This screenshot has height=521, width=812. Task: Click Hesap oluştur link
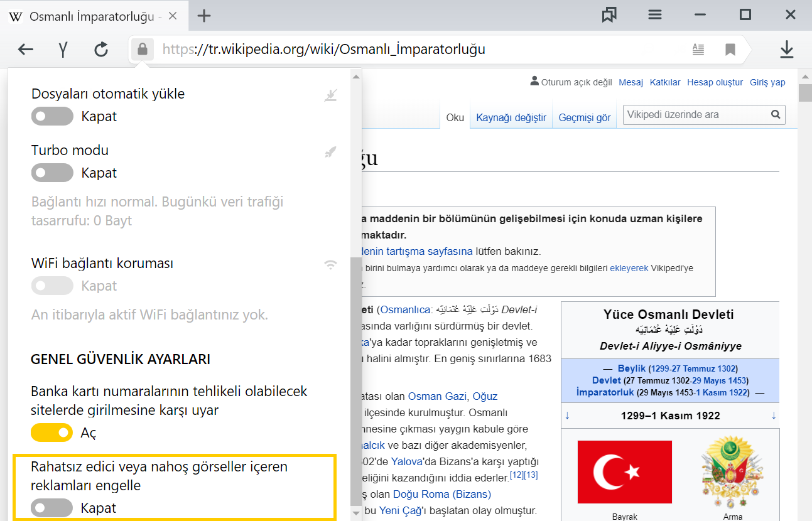(x=715, y=82)
